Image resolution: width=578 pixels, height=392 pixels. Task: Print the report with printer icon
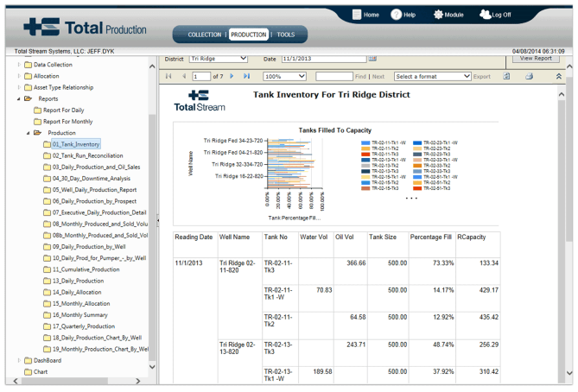pos(530,76)
